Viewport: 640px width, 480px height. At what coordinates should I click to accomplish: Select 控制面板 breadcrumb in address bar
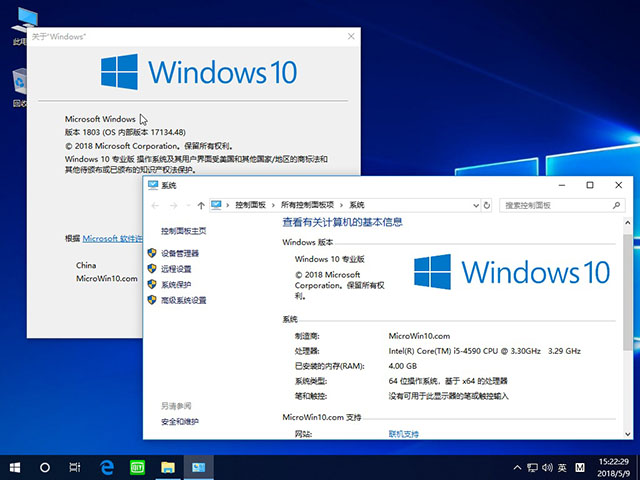point(250,205)
